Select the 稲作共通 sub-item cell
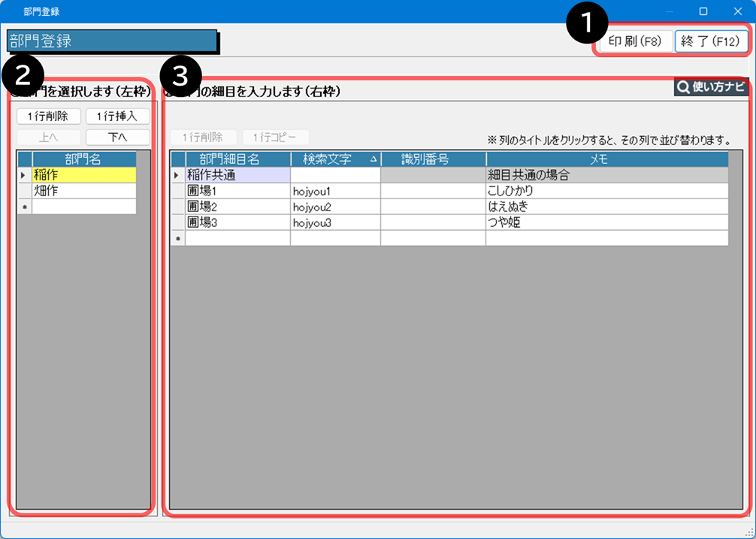 coord(237,175)
